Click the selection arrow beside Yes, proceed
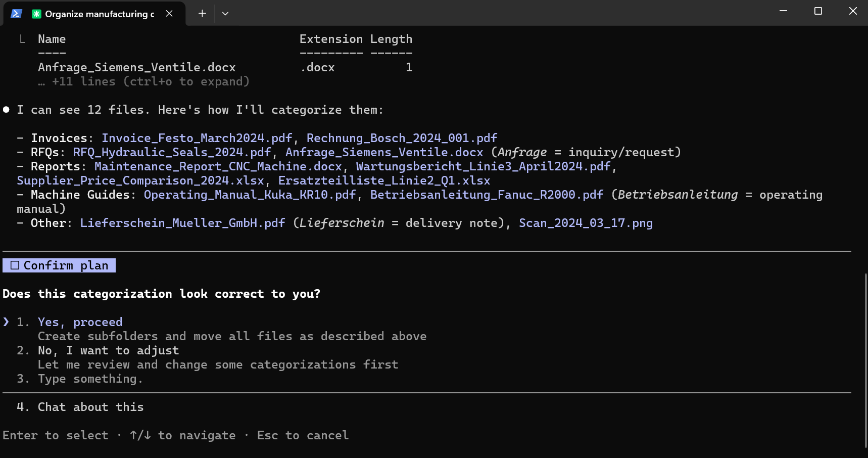868x458 pixels. (6, 322)
